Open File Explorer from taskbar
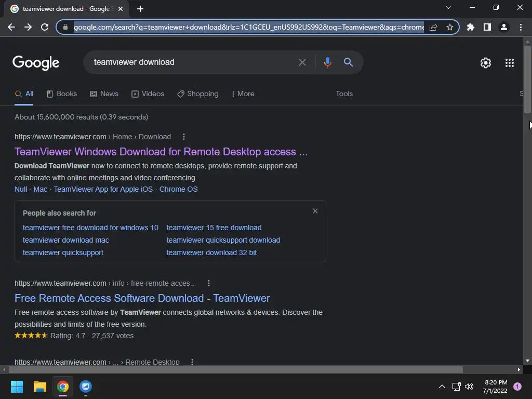 tap(39, 387)
